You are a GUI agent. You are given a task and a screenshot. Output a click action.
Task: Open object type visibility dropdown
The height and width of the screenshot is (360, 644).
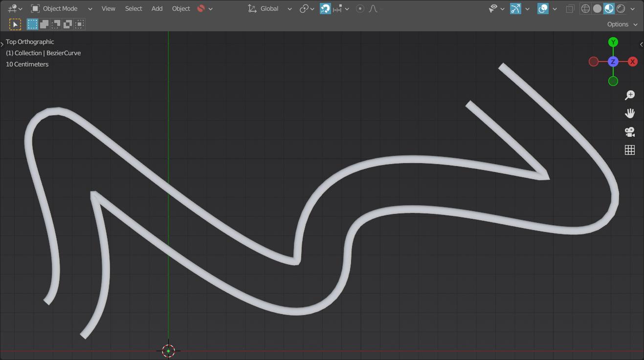496,8
